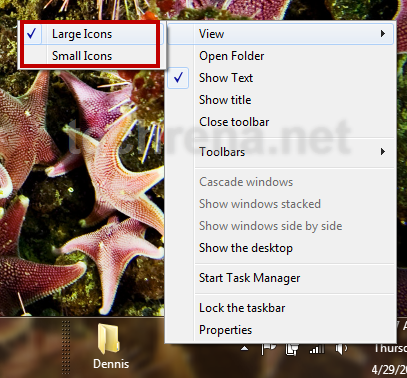Screen dimensions: 407x378
Task: Select Show windows stacked
Action: pyautogui.click(x=281, y=204)
